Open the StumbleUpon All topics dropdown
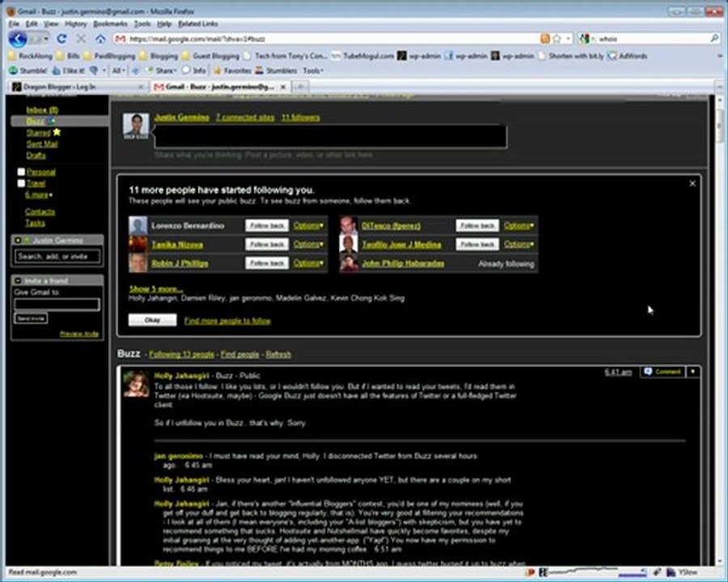 coord(118,70)
